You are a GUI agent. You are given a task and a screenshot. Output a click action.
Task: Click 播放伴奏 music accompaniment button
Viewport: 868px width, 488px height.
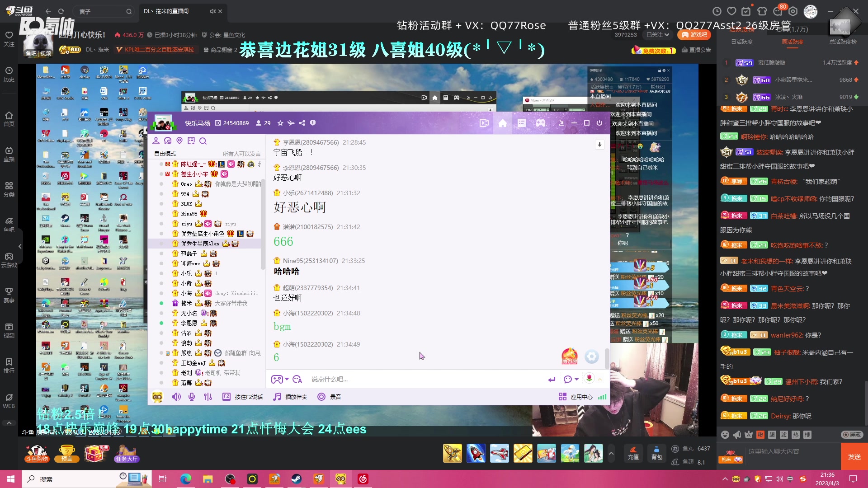[x=290, y=397]
